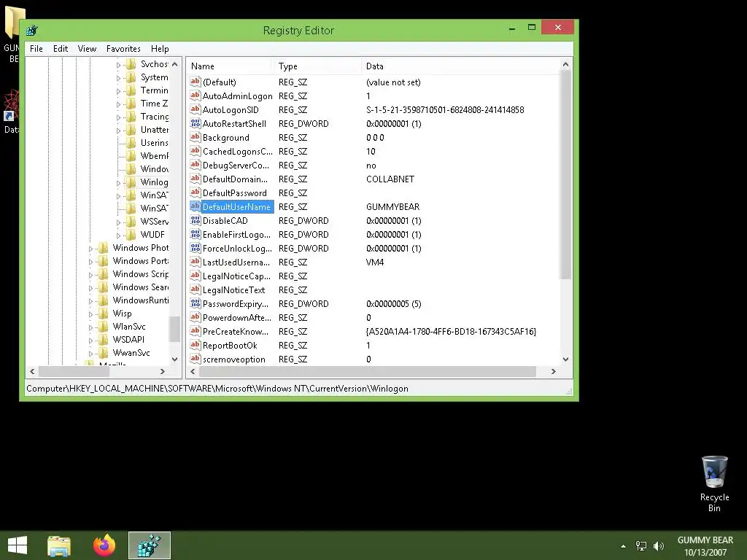Image resolution: width=747 pixels, height=560 pixels.
Task: Expand the Svchost key in the tree
Action: (x=119, y=65)
